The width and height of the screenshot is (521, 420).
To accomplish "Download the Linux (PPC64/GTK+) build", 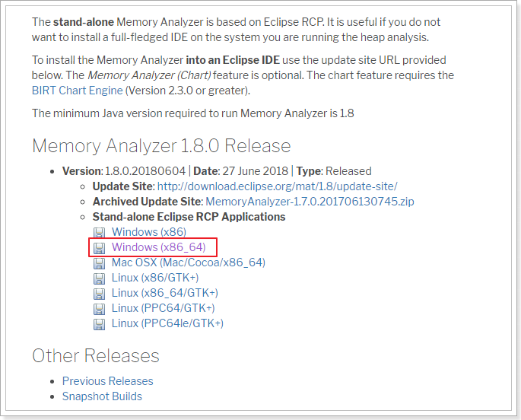I will (x=163, y=308).
